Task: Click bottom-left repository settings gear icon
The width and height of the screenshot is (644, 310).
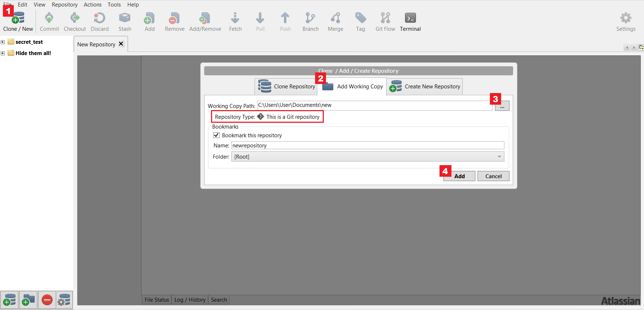Action: 64,300
